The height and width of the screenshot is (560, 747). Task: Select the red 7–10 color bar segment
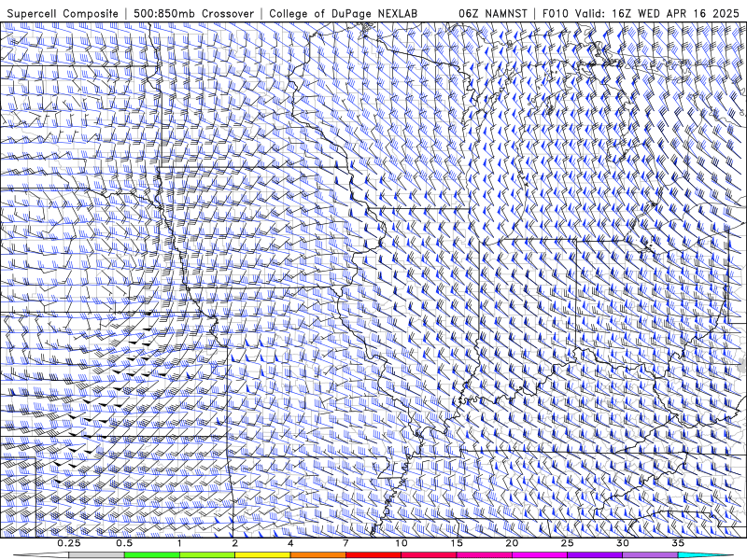(x=373, y=555)
